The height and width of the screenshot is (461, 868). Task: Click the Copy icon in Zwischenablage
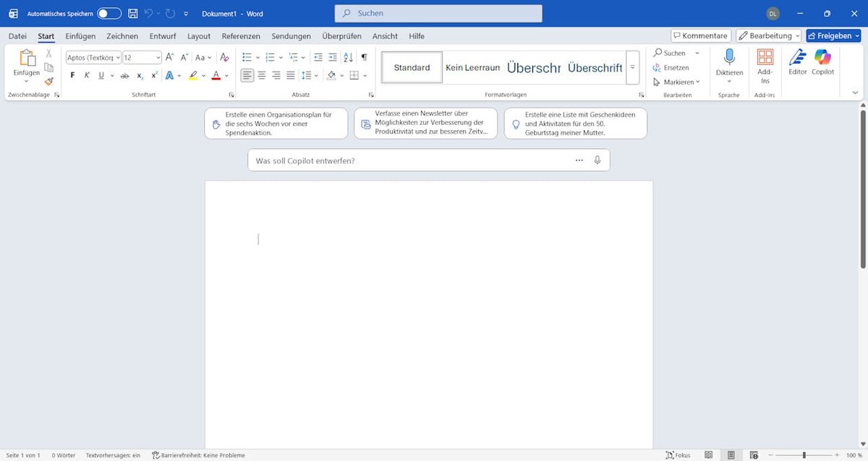point(49,67)
